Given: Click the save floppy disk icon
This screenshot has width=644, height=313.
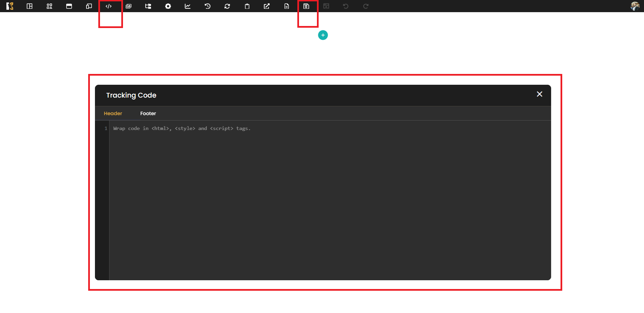Looking at the screenshot, I should [306, 6].
